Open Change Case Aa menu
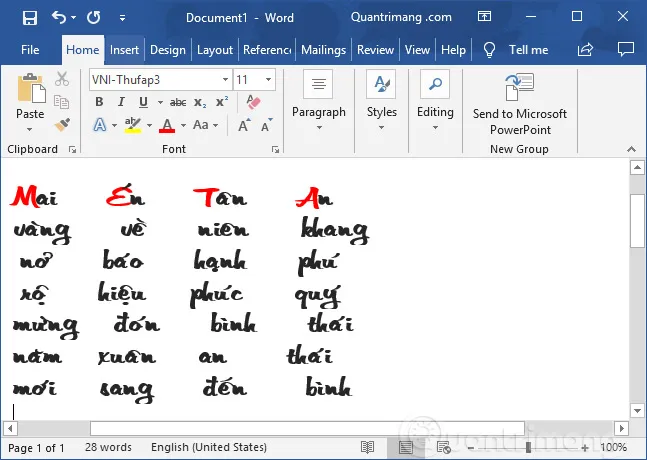This screenshot has width=647, height=460. click(x=205, y=125)
